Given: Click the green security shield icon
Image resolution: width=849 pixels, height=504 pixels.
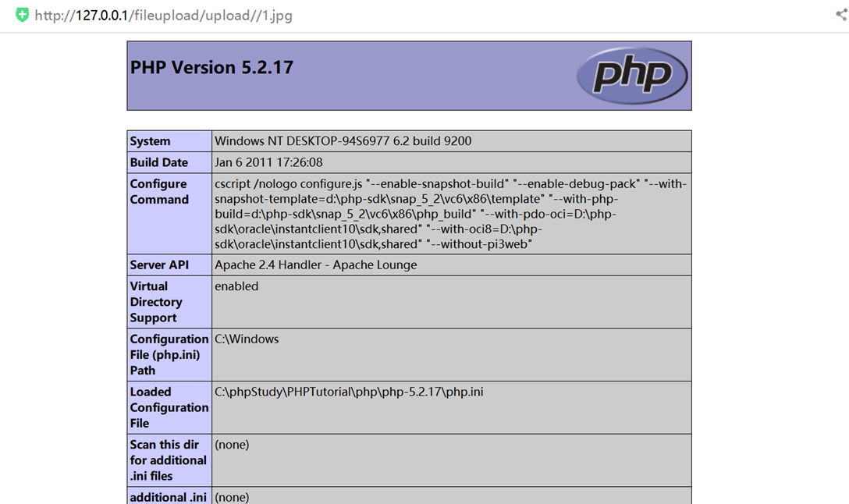Looking at the screenshot, I should 22,15.
